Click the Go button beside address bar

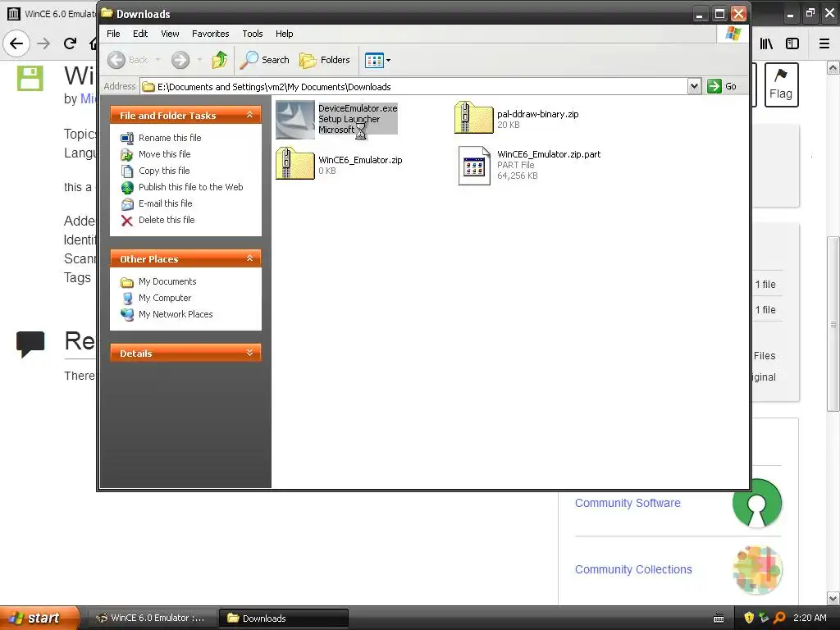pyautogui.click(x=722, y=86)
